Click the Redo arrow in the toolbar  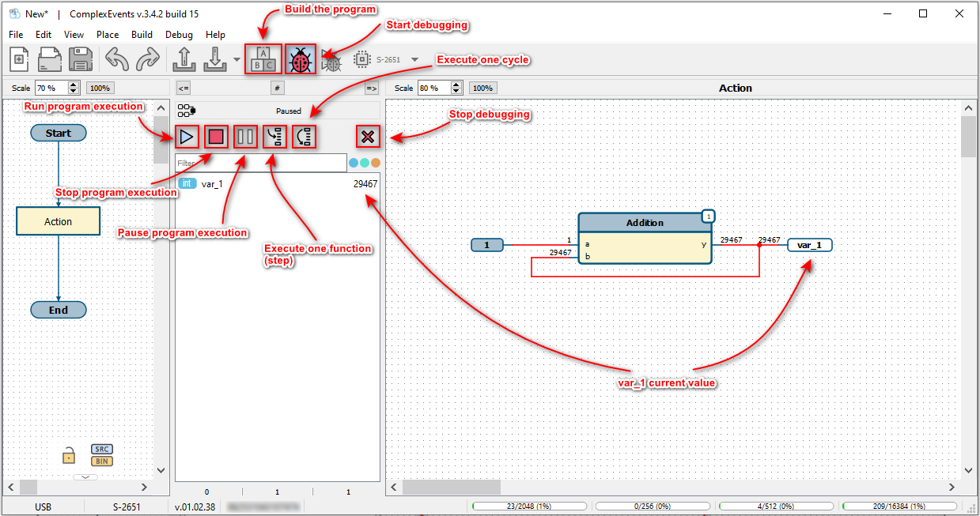147,59
